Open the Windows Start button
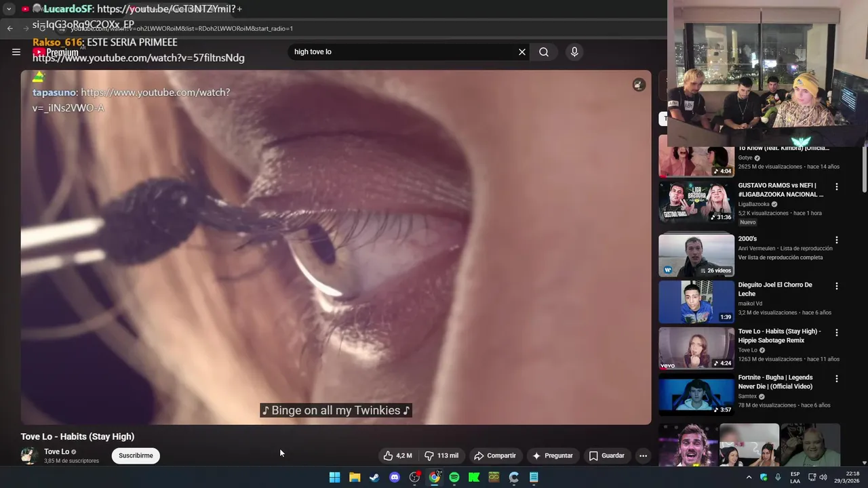 (x=334, y=477)
